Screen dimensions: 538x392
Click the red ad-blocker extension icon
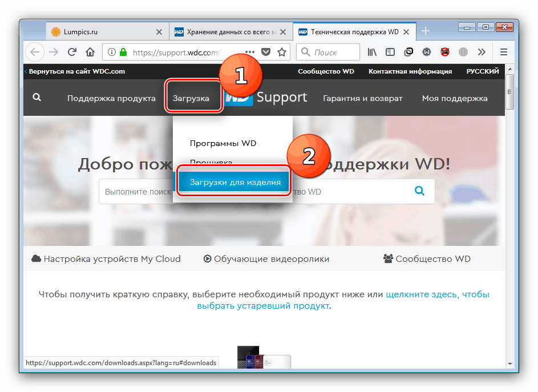pos(445,52)
